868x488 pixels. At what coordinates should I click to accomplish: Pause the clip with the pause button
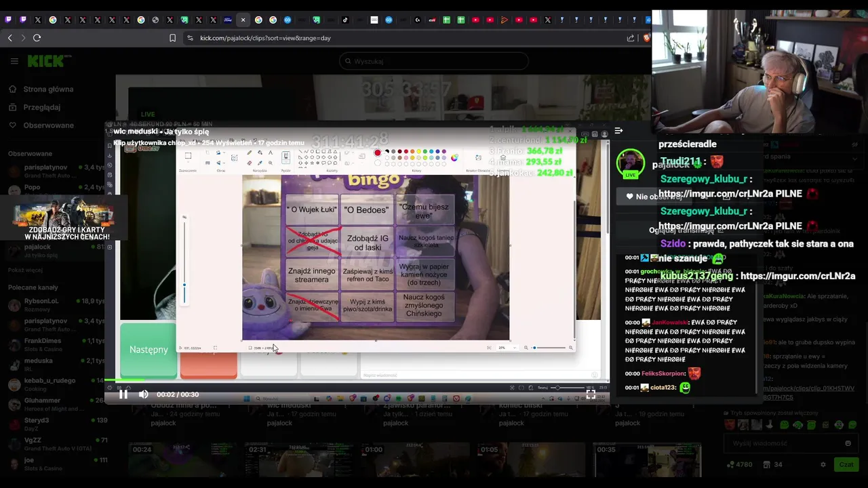(x=123, y=394)
